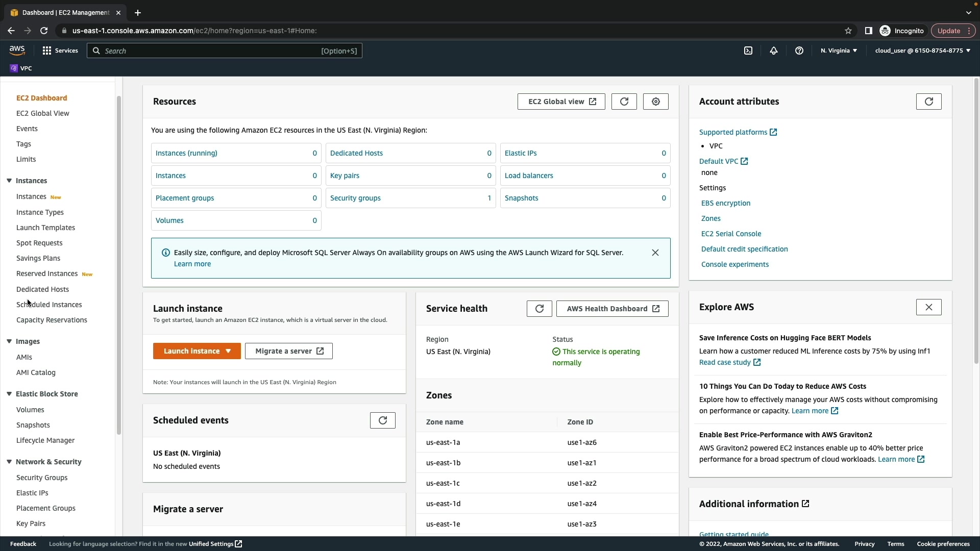Collapse Elastic Block Store sidebar group
The height and width of the screenshot is (551, 980).
[x=9, y=394]
